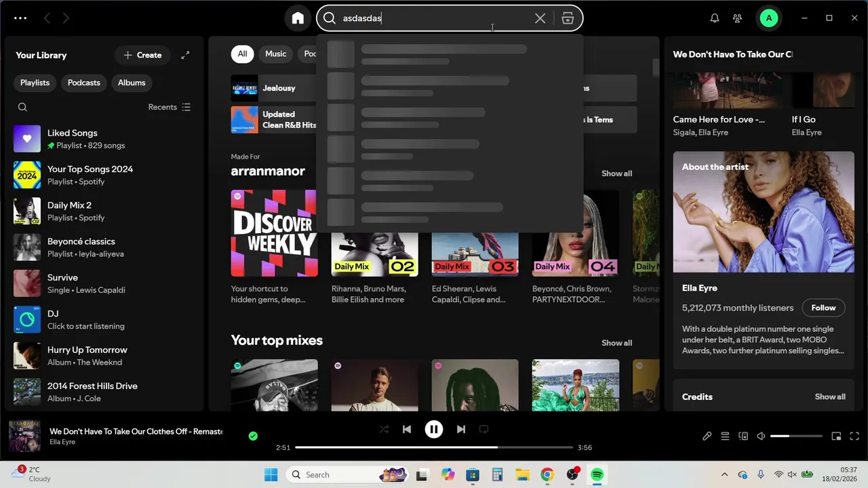Skip to next track
Screen dimensions: 868x488
click(461, 429)
